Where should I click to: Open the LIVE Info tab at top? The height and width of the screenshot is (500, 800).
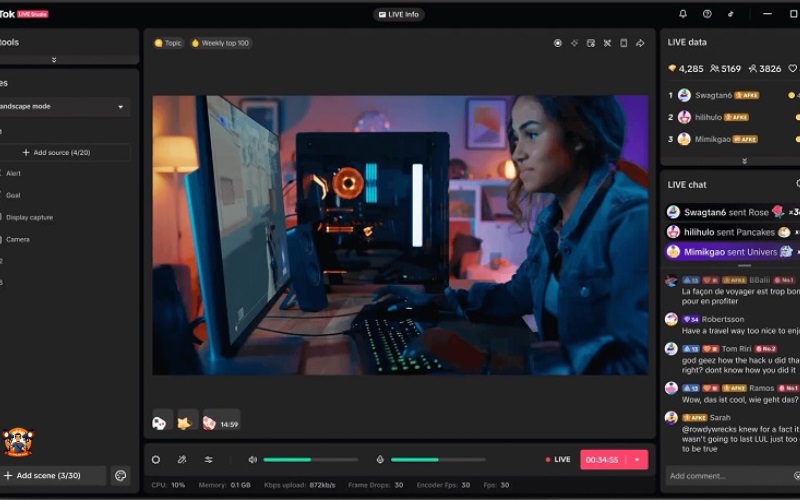pos(398,14)
